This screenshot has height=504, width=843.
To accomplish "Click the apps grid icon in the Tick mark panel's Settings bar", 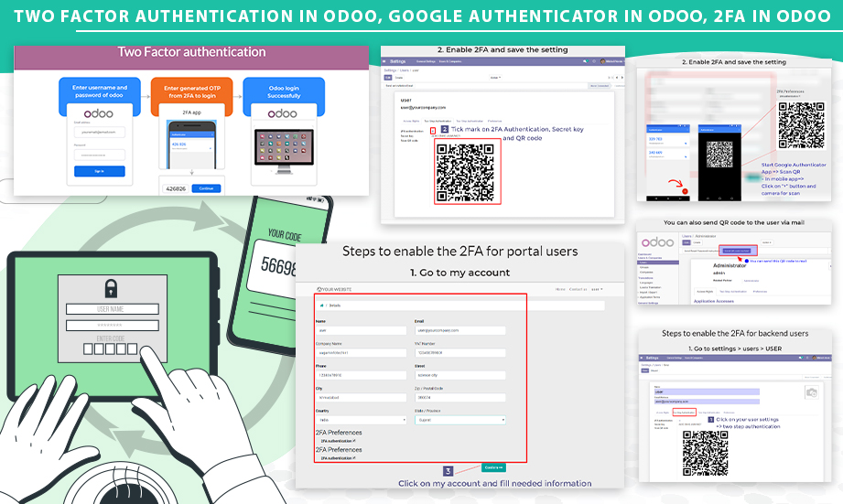I will 384,61.
